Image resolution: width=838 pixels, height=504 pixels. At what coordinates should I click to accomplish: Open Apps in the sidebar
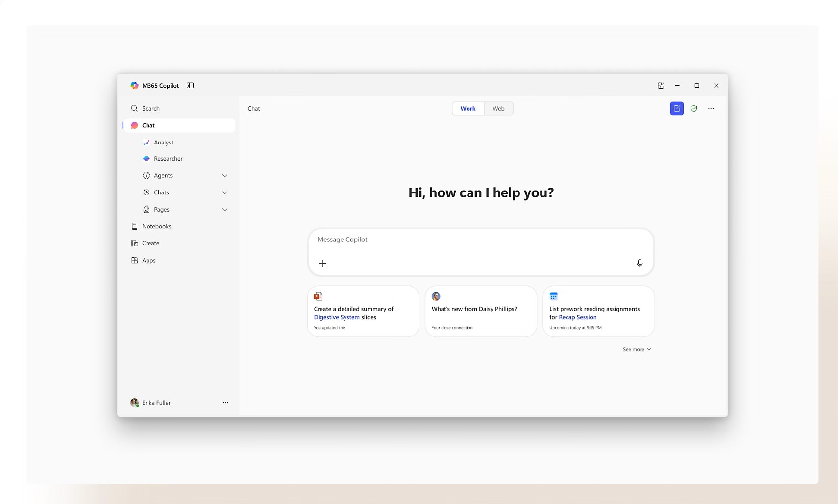tap(148, 260)
